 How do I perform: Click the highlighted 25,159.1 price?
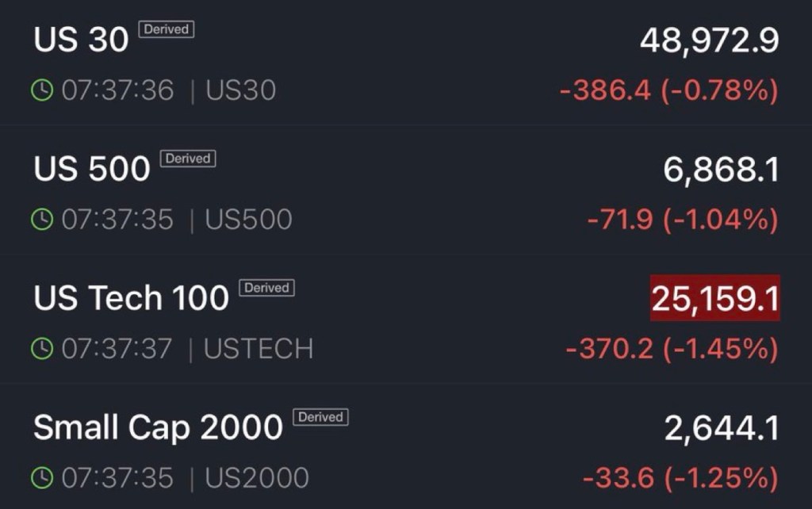[x=714, y=298]
